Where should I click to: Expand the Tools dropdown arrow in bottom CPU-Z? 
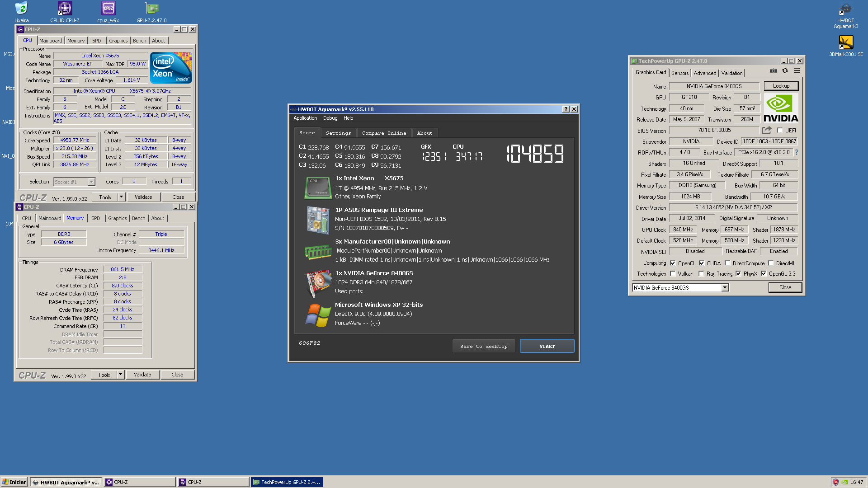point(120,375)
